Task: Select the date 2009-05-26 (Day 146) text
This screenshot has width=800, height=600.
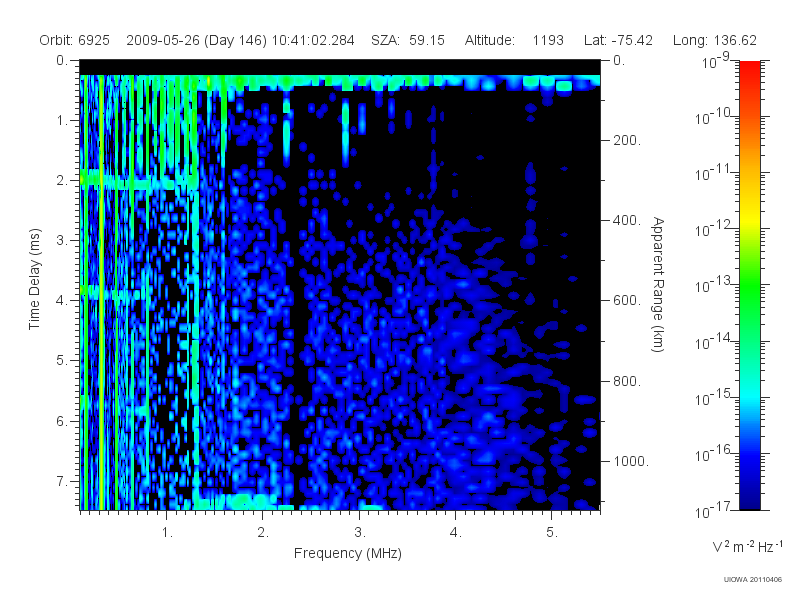Action: (x=196, y=40)
